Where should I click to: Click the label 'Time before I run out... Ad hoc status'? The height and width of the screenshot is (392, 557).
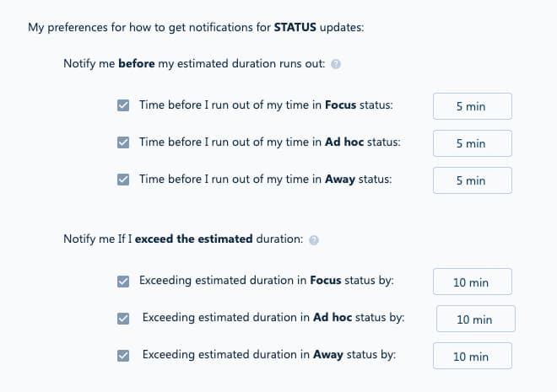click(x=269, y=142)
